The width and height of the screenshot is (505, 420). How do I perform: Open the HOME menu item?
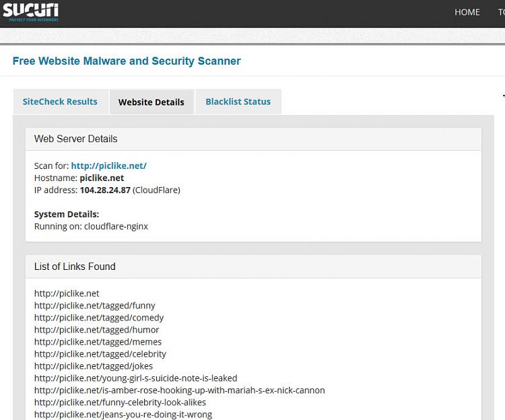tap(467, 12)
